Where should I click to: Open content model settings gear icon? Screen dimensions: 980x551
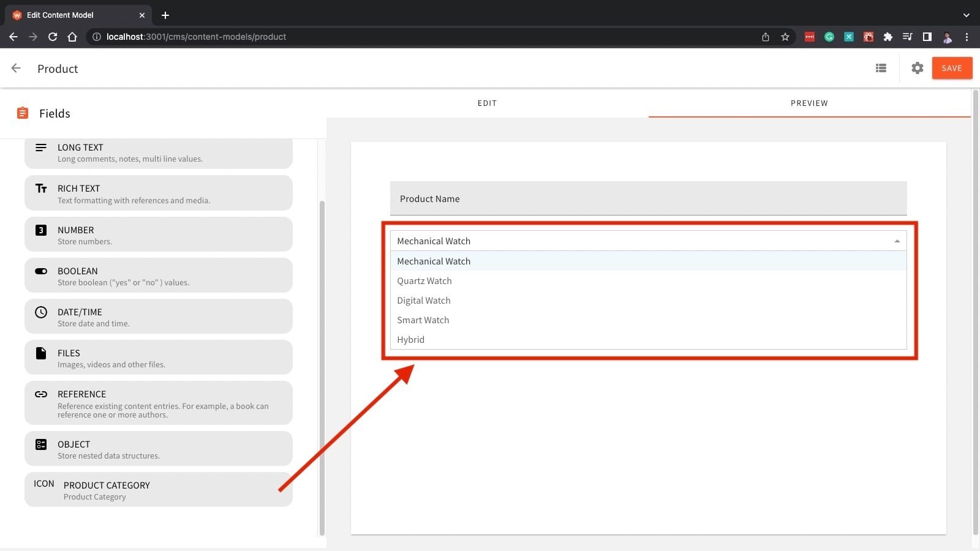click(917, 68)
